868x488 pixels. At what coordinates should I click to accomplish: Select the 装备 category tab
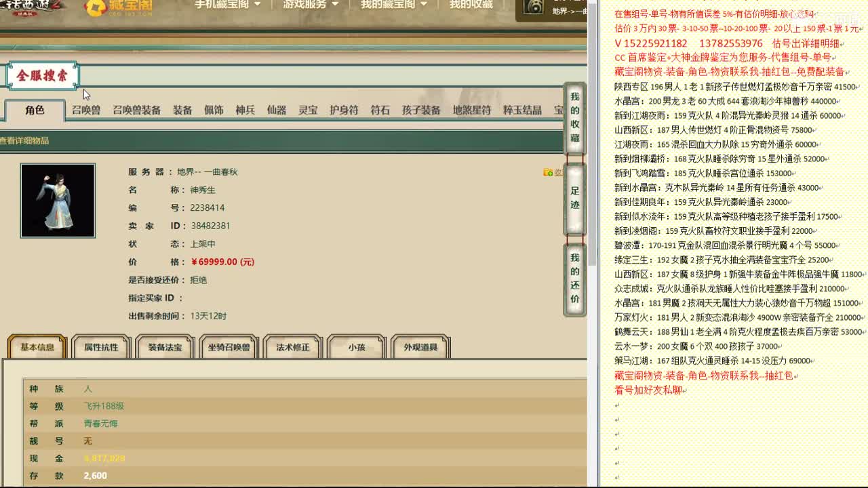pos(182,110)
